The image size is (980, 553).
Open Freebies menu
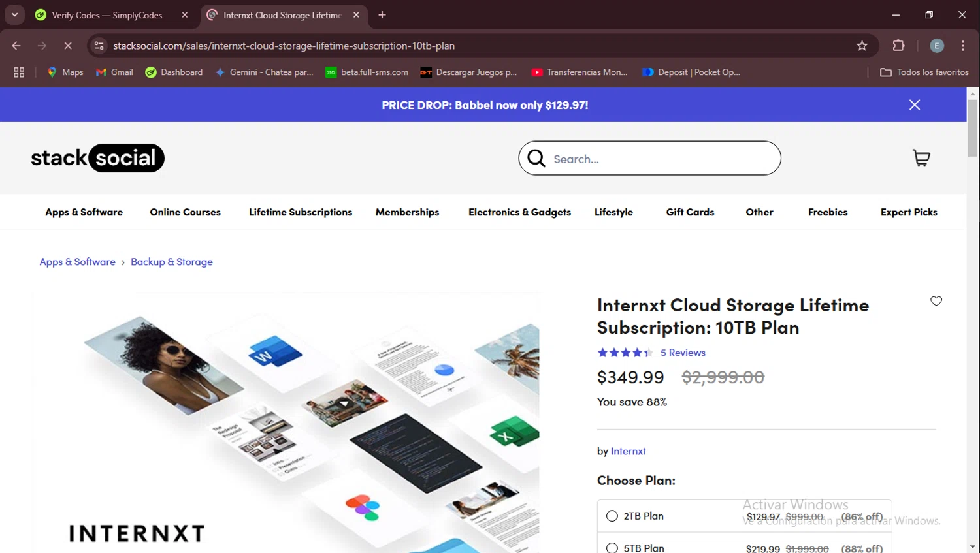tap(828, 212)
